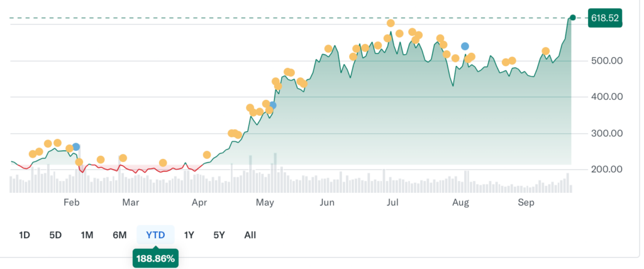
Task: Click the 188.86% YTD return badge
Action: pyautogui.click(x=156, y=258)
